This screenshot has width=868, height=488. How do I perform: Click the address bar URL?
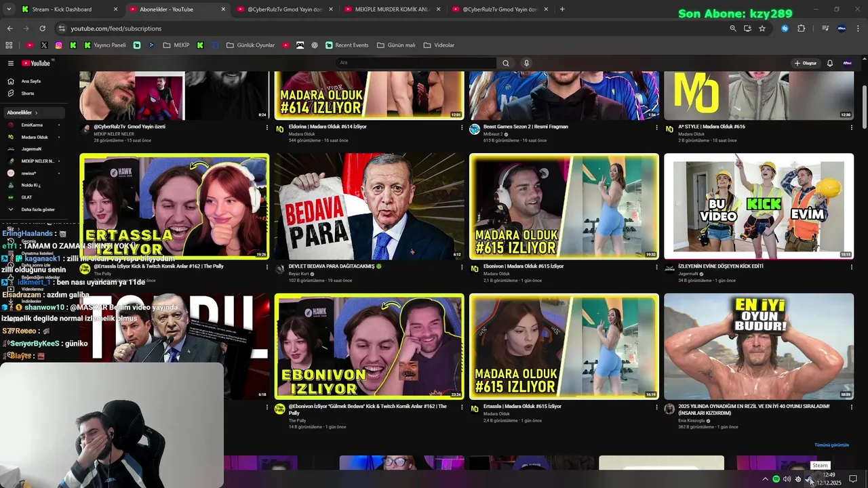click(116, 28)
